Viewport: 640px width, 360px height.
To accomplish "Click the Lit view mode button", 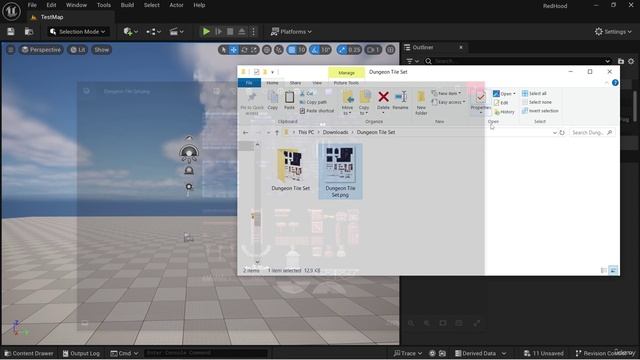I will coord(78,50).
